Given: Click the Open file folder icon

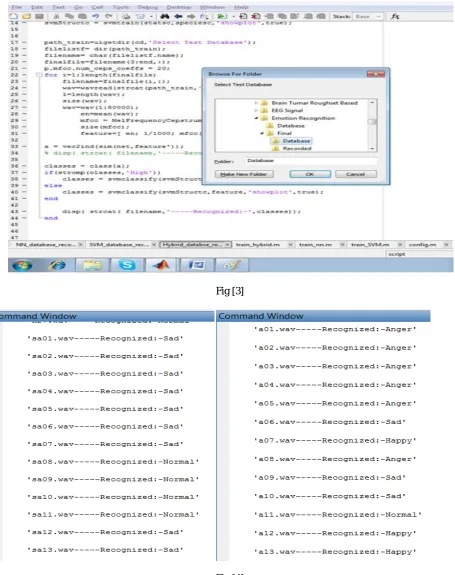Looking at the screenshot, I should (26, 17).
